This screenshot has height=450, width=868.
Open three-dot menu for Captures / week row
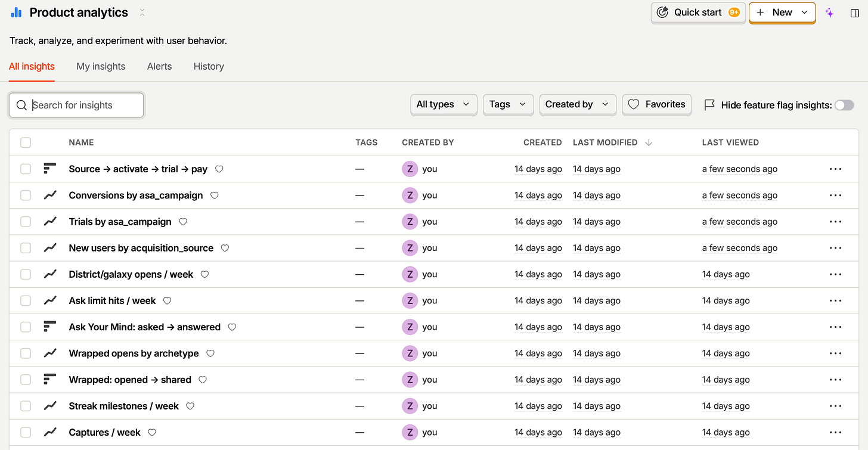[835, 432]
